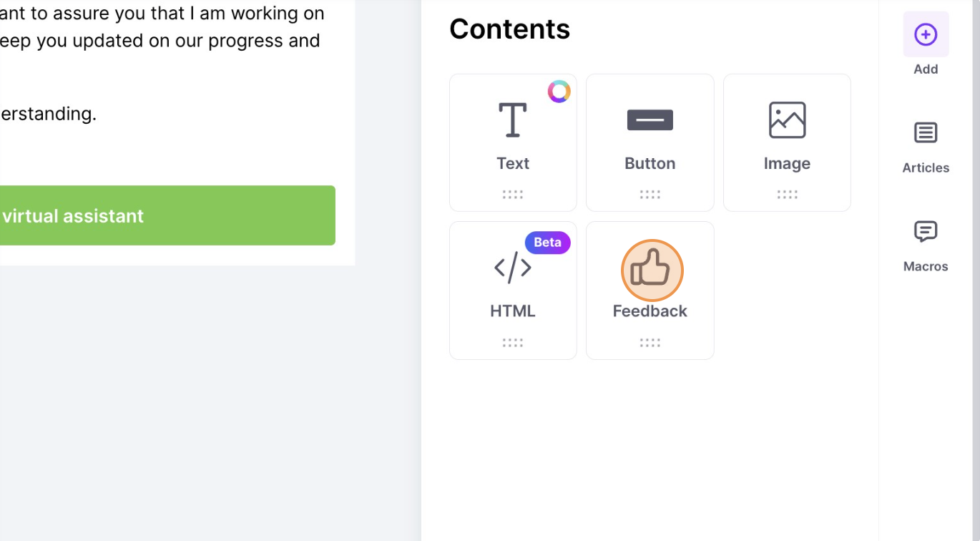Pick the Image block picture icon
This screenshot has width=980, height=541.
coord(787,120)
